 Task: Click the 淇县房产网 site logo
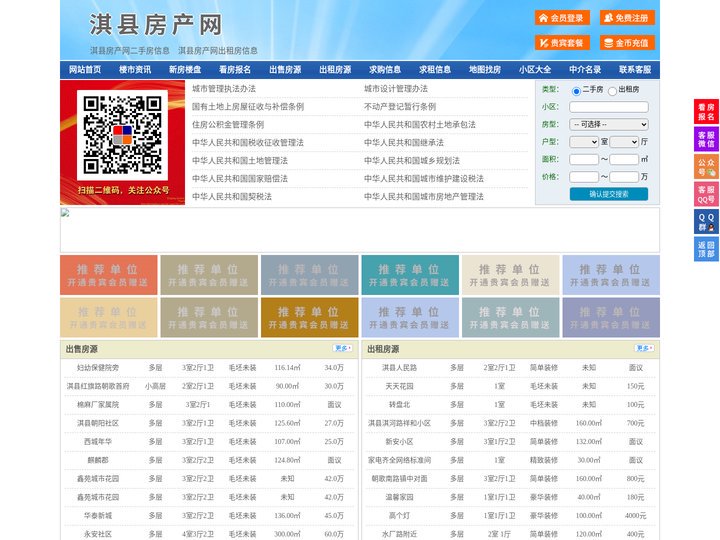pos(156,25)
